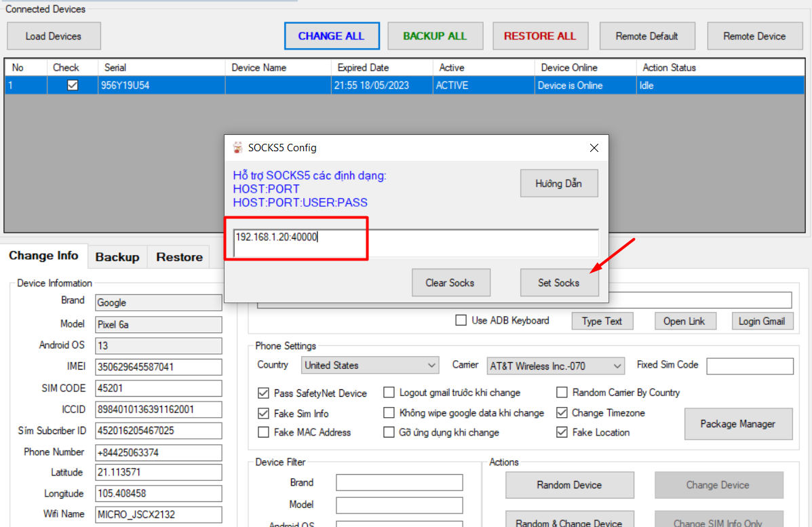Image resolution: width=812 pixels, height=527 pixels.
Task: Enable Use ADB Keyboard checkbox
Action: (x=461, y=321)
